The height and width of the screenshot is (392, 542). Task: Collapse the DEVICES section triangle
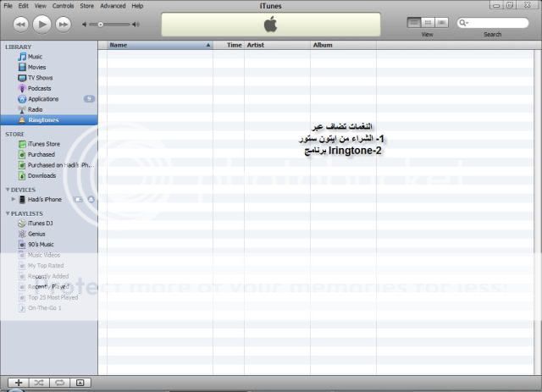[8, 190]
